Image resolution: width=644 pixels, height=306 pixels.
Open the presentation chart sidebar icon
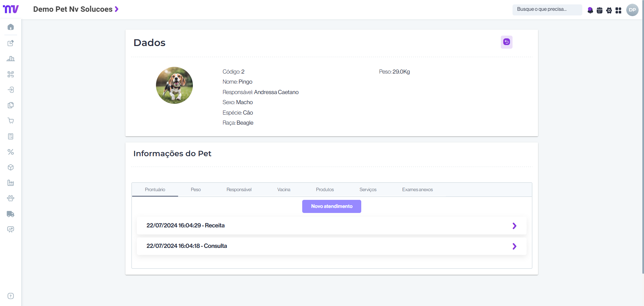point(11,229)
